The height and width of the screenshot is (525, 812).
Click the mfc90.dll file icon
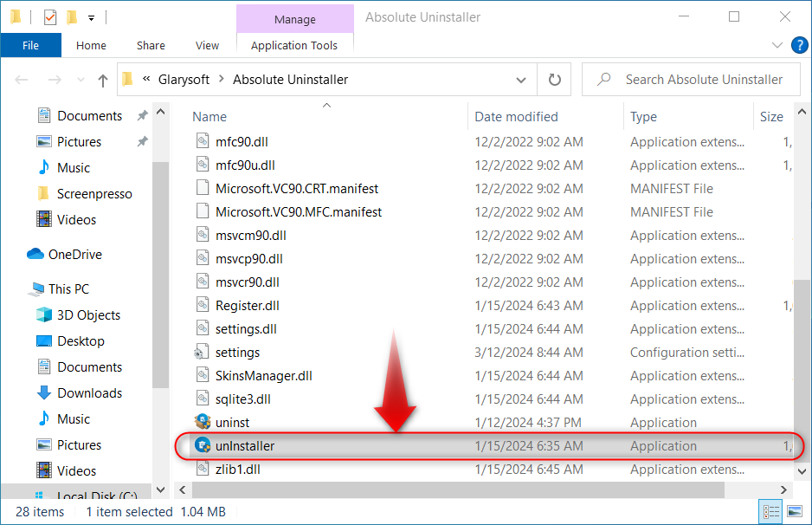[x=203, y=141]
